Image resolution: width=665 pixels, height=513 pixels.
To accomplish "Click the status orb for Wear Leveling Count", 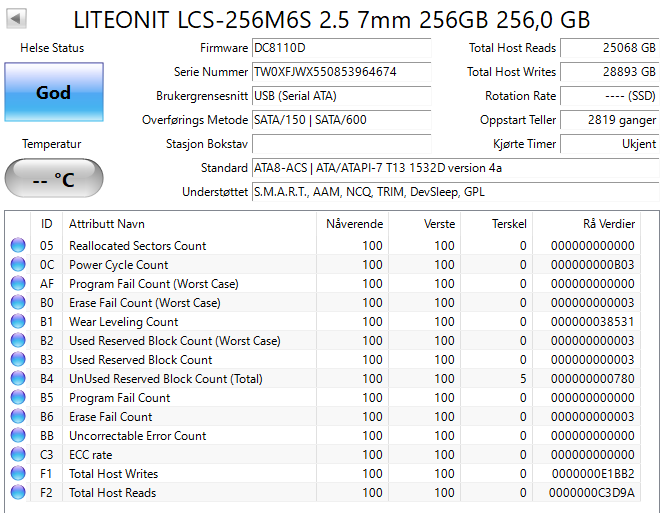I will pos(18,322).
